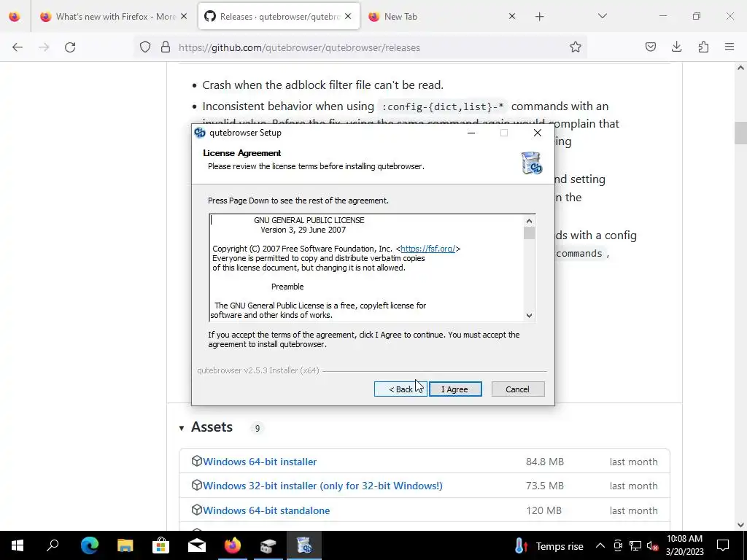Click the license text scroll up arrow
This screenshot has height=560, width=747.
(x=530, y=220)
